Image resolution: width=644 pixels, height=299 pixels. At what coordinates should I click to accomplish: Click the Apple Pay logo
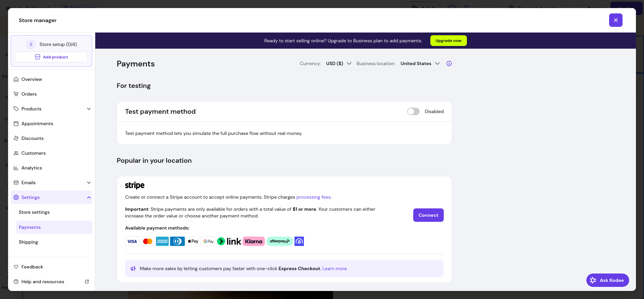193,241
